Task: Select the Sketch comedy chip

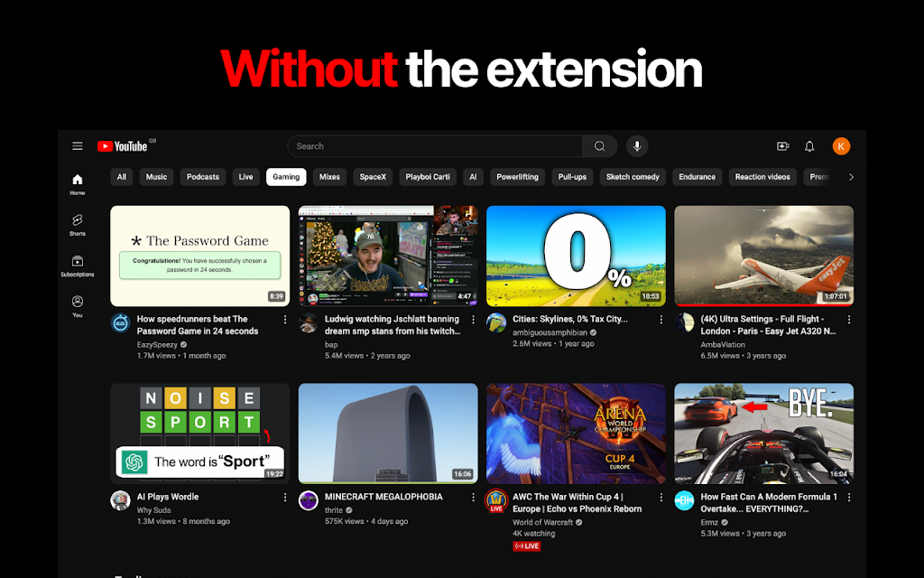Action: click(x=633, y=177)
